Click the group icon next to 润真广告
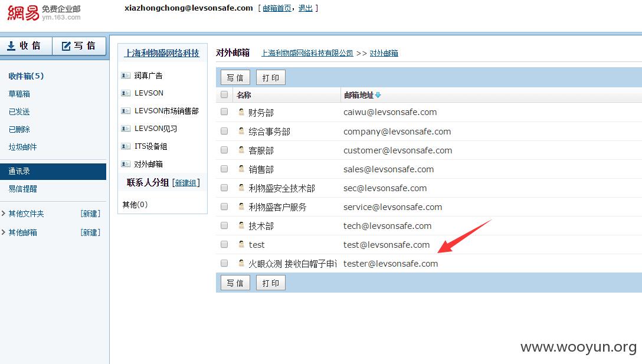642x364 pixels. (x=126, y=76)
